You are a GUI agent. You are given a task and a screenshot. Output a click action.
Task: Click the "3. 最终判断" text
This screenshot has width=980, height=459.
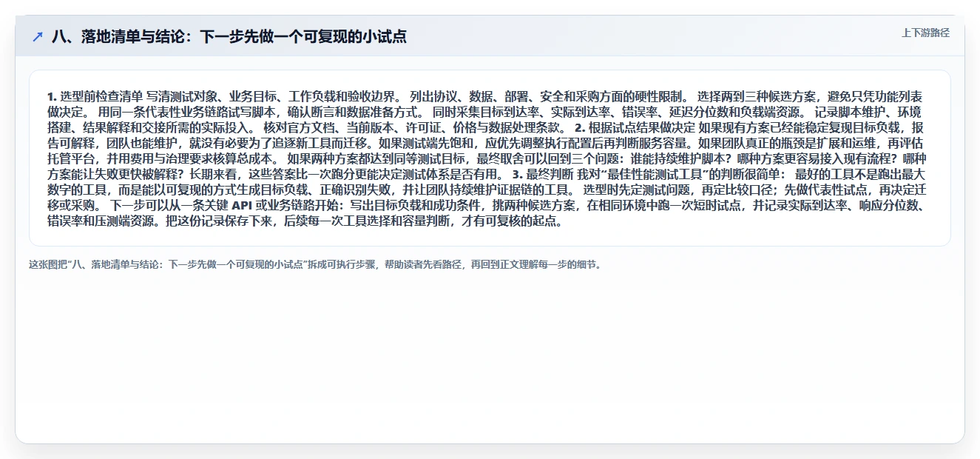pos(542,174)
